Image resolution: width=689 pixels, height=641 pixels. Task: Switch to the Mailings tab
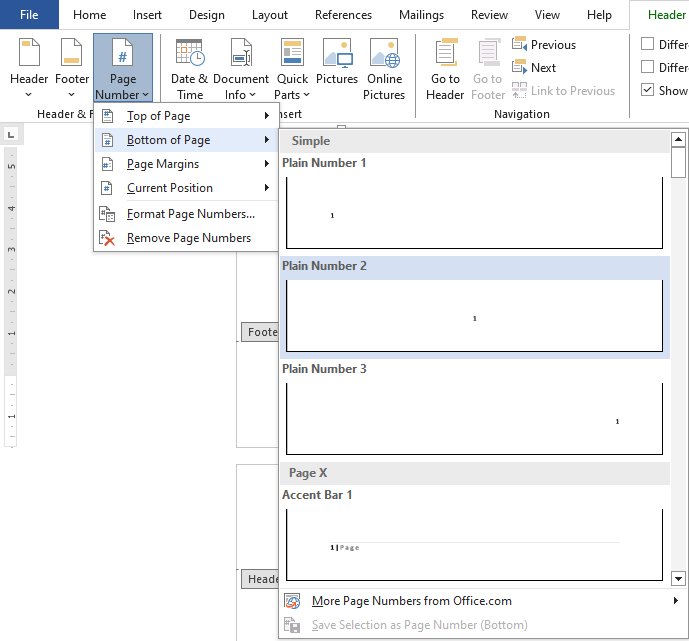421,14
